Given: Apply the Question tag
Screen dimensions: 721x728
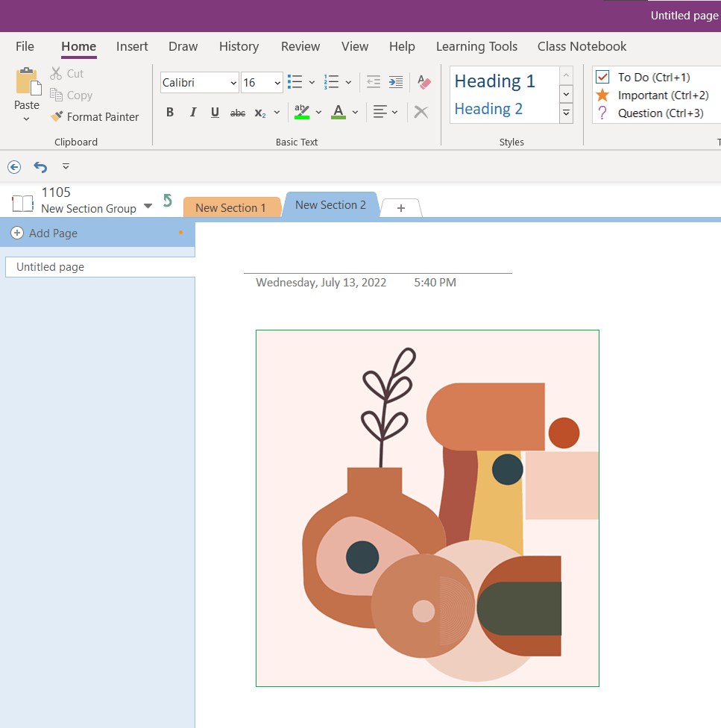Looking at the screenshot, I should (603, 113).
